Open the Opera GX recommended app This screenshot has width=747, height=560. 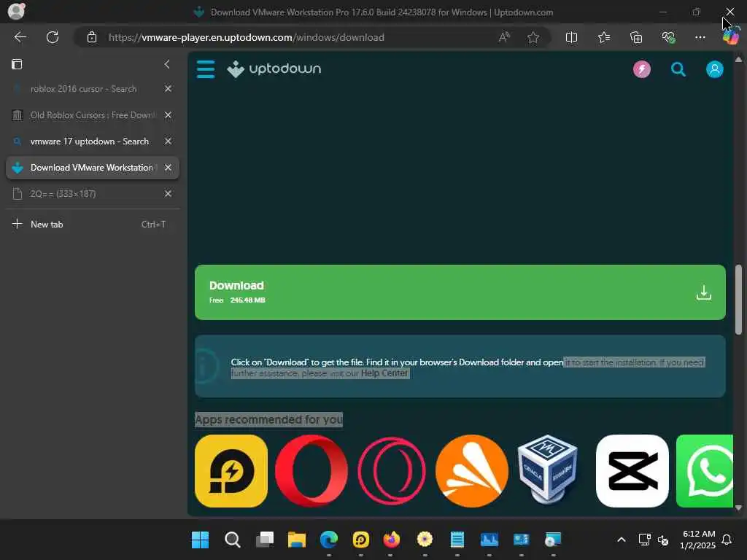392,471
